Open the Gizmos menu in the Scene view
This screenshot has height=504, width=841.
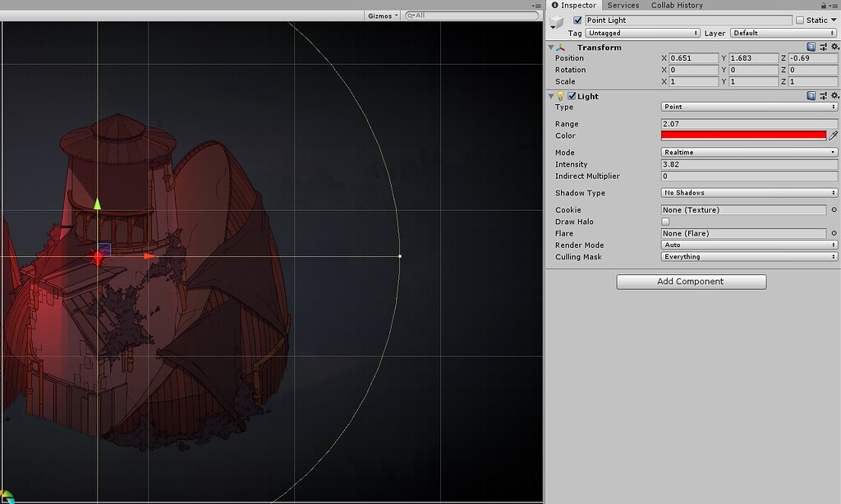(x=381, y=14)
